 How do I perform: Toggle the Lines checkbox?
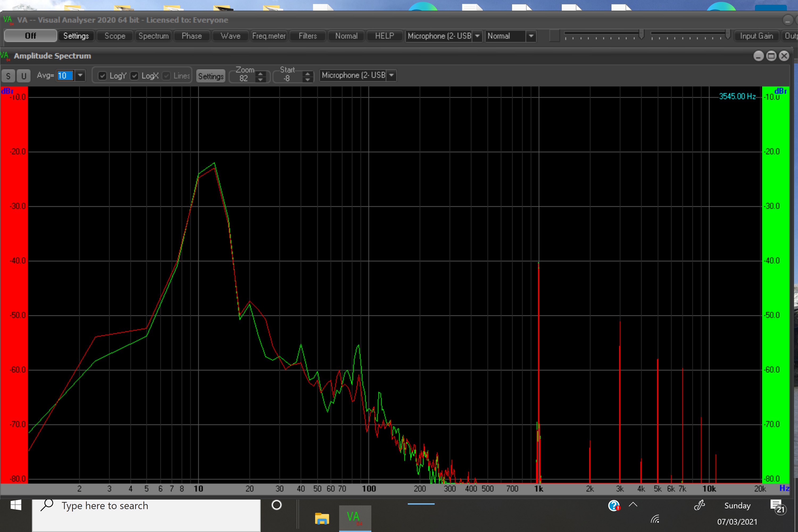coord(166,76)
